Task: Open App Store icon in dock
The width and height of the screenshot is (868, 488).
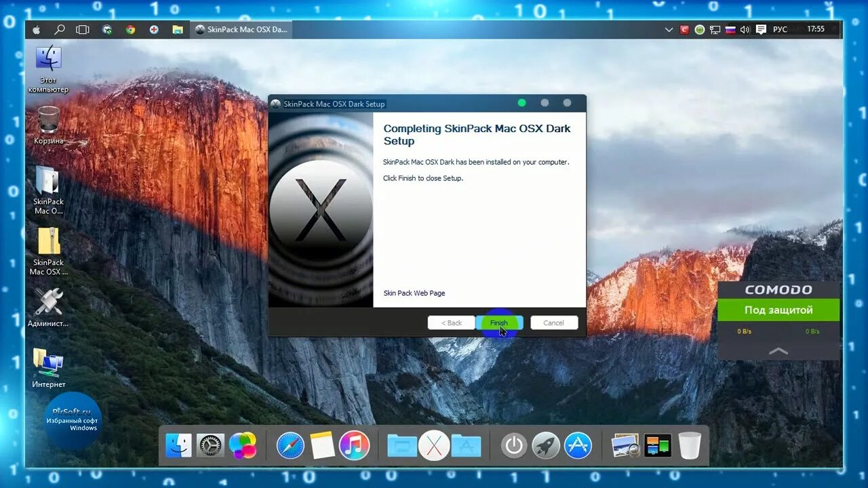Action: coord(578,445)
